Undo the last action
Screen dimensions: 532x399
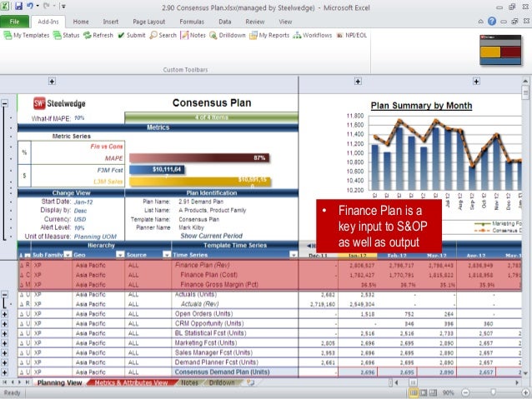click(x=30, y=6)
